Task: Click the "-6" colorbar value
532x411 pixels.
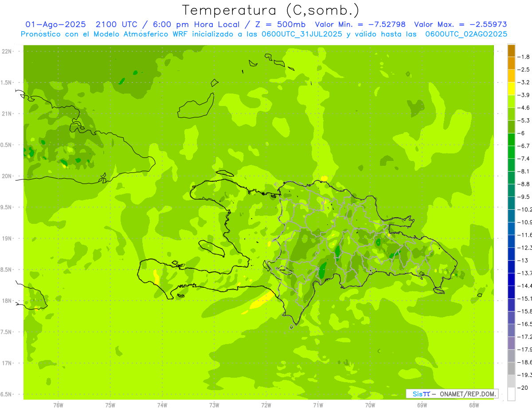Action: click(x=522, y=133)
